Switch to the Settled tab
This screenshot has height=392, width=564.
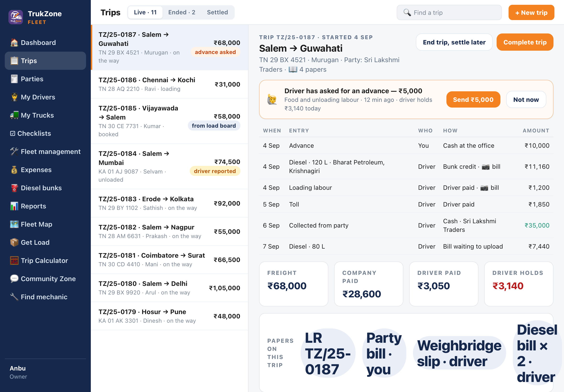(x=217, y=12)
